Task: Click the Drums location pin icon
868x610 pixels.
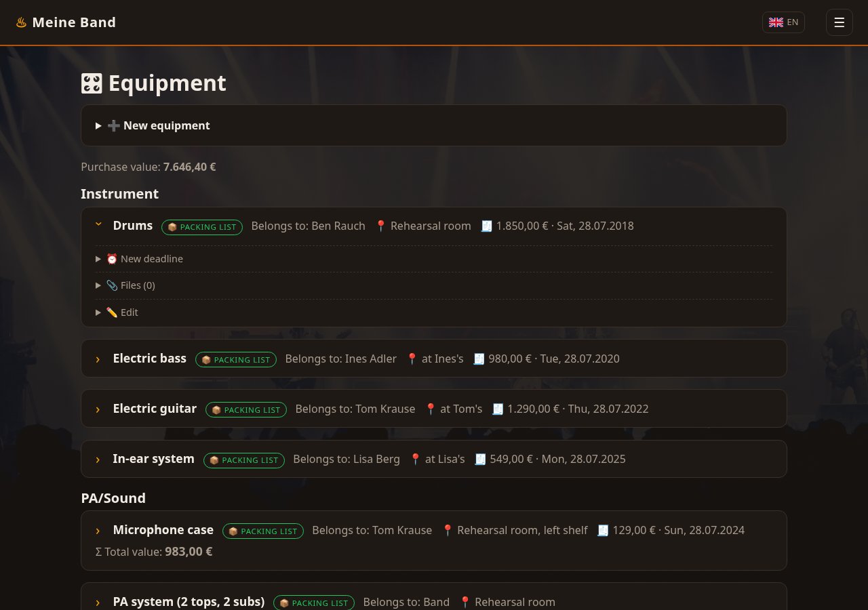Action: click(x=380, y=226)
